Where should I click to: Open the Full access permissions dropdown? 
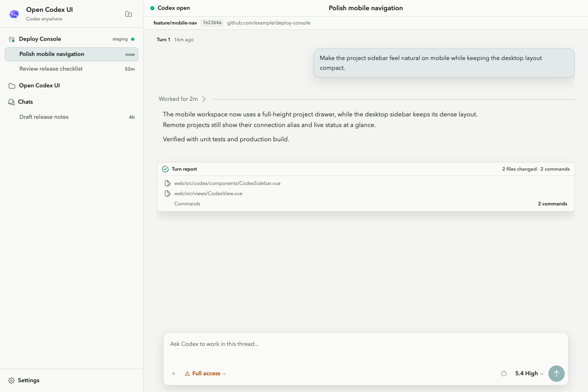point(205,374)
